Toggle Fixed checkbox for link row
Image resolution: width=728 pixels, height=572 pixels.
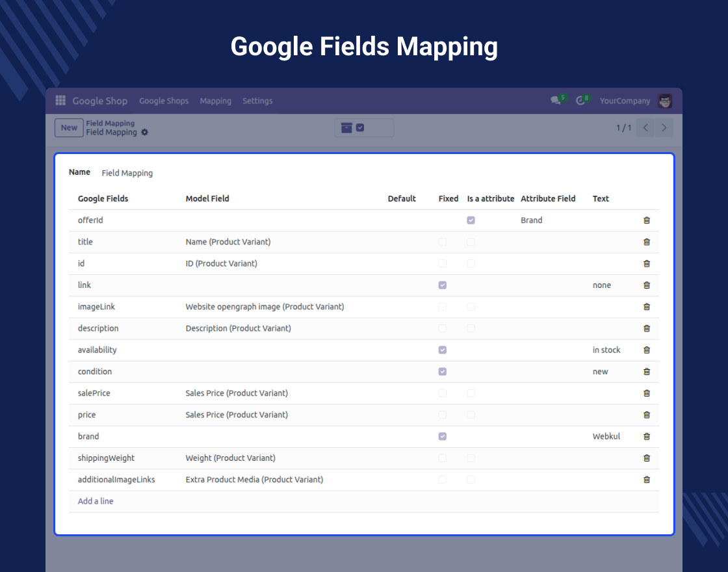point(443,285)
